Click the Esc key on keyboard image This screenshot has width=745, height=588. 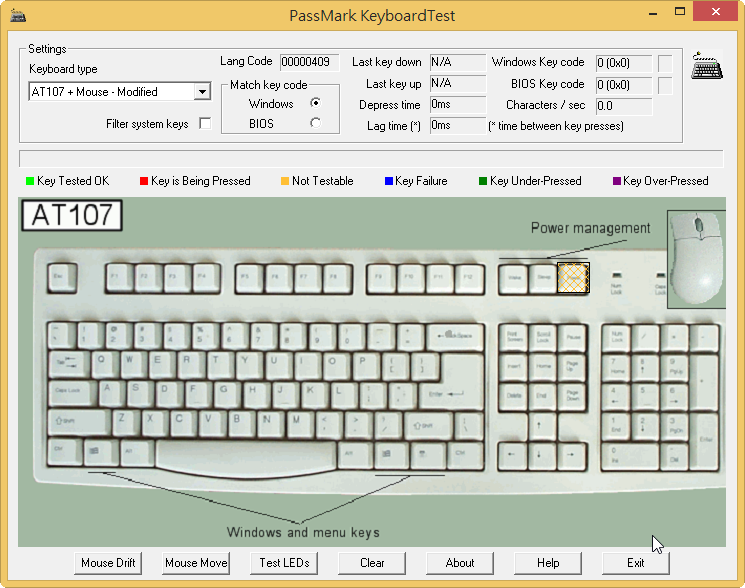coord(62,277)
